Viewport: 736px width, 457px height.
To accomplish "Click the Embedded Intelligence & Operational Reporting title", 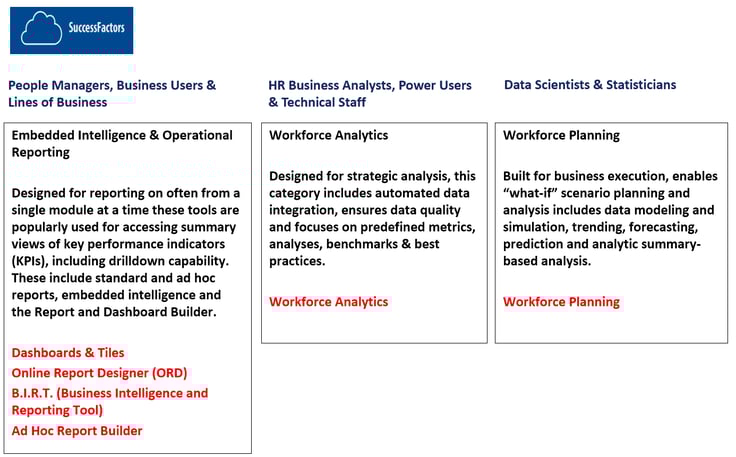I will (122, 144).
